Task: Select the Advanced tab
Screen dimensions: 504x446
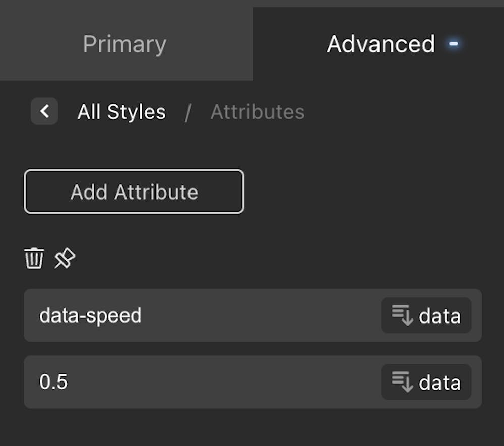Action: pos(381,44)
